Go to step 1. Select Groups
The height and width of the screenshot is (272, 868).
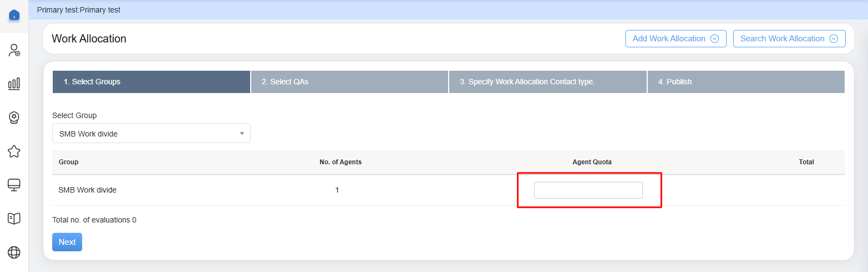pyautogui.click(x=151, y=82)
